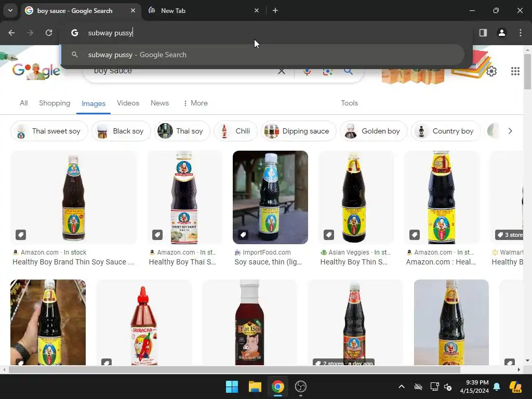Open the Asian Veggies Healthy Boy image

tap(355, 197)
